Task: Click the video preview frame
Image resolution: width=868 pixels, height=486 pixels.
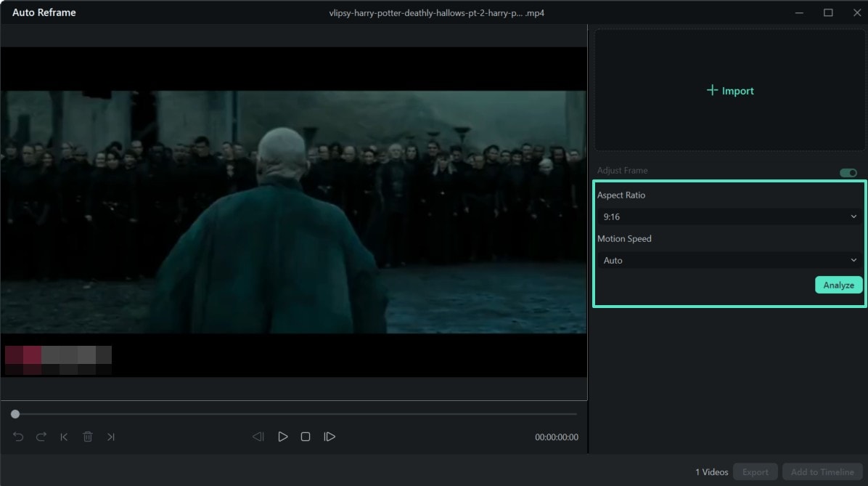Action: tap(293, 211)
